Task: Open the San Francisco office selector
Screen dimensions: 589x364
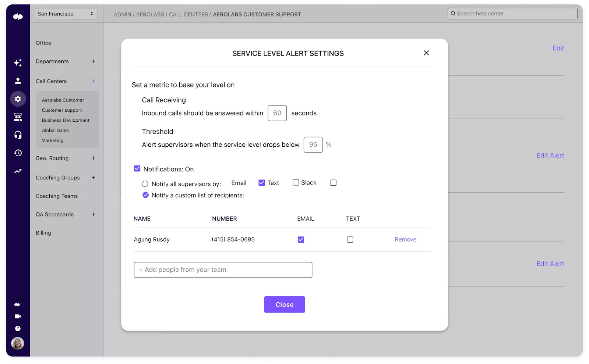Action: pos(66,13)
